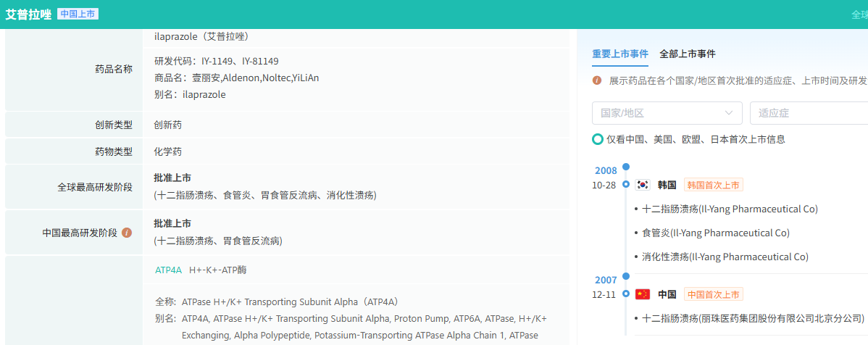Switch to the 重要上市事件 tab
868x345 pixels.
tap(619, 54)
